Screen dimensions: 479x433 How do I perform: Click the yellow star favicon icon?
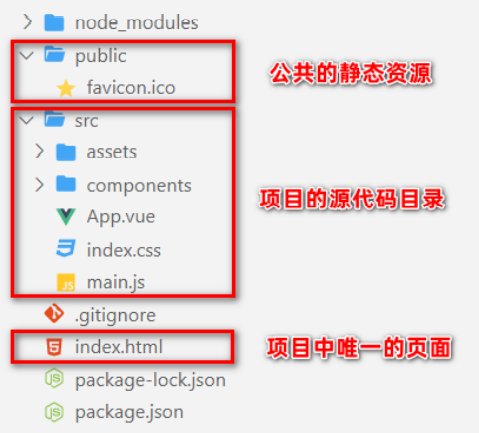point(66,88)
